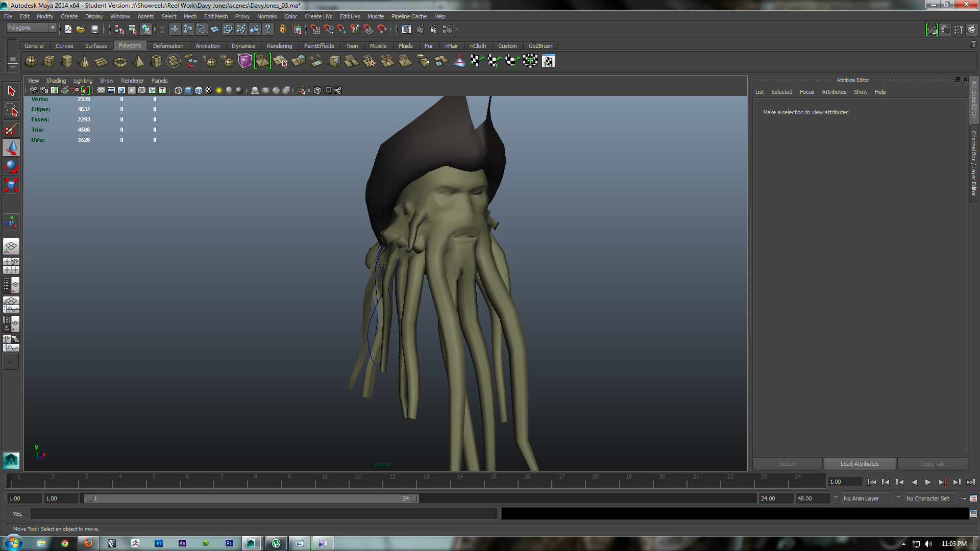Open the Edit Mesh menu
980x551 pixels.
coord(216,16)
